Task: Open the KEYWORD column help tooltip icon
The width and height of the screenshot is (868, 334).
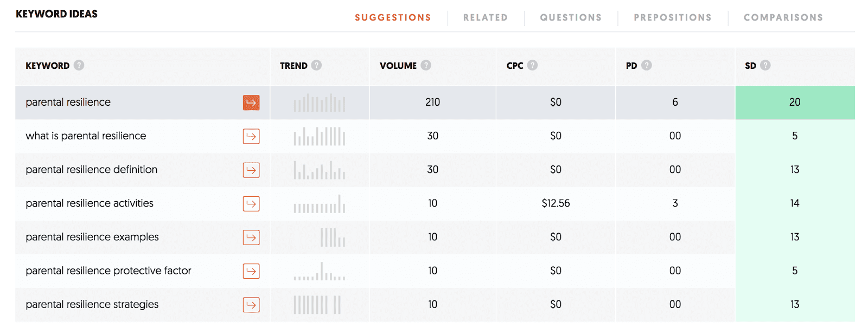Action: tap(79, 65)
